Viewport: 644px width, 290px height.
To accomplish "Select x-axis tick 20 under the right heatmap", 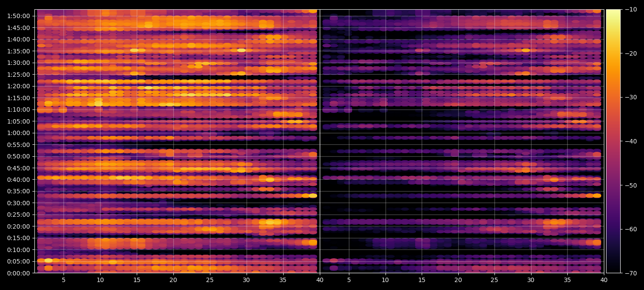I will pos(458,280).
